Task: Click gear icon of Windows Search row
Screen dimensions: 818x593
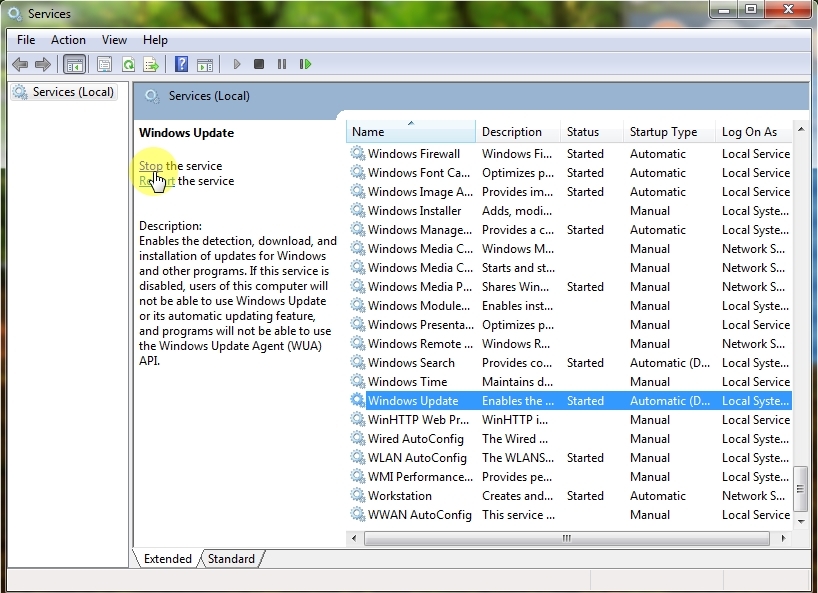Action: 357,362
